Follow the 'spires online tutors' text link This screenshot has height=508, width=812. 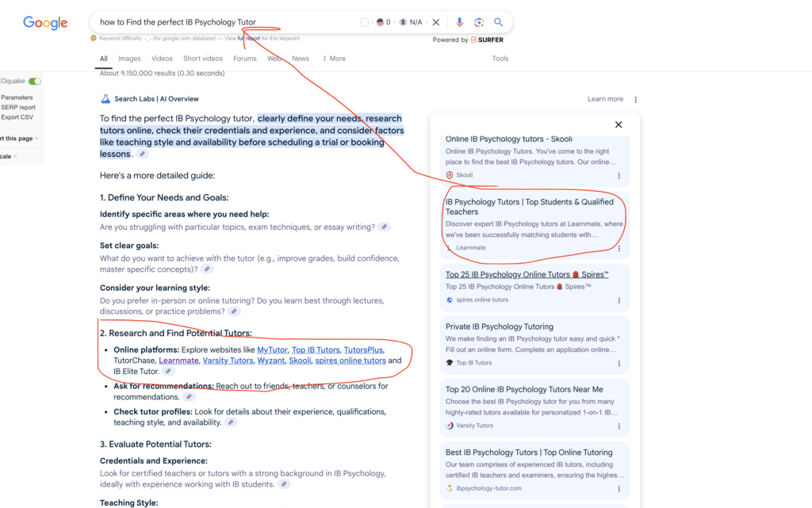[350, 361]
